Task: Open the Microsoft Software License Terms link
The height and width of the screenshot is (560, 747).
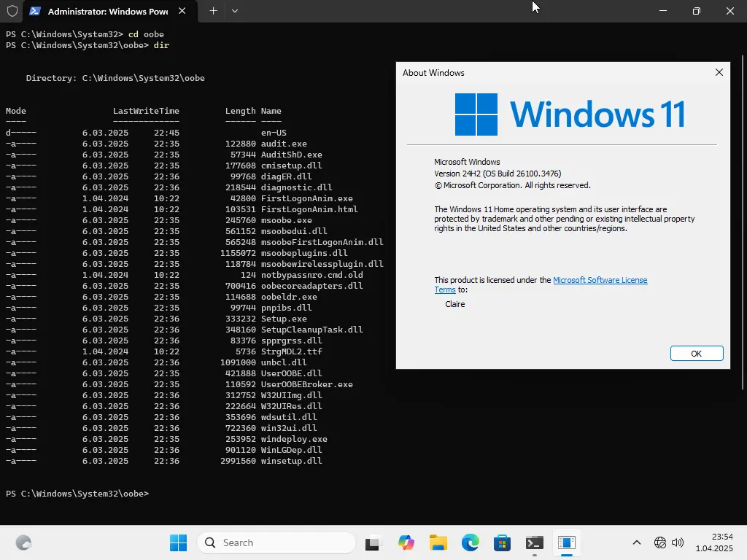Action: pos(600,280)
